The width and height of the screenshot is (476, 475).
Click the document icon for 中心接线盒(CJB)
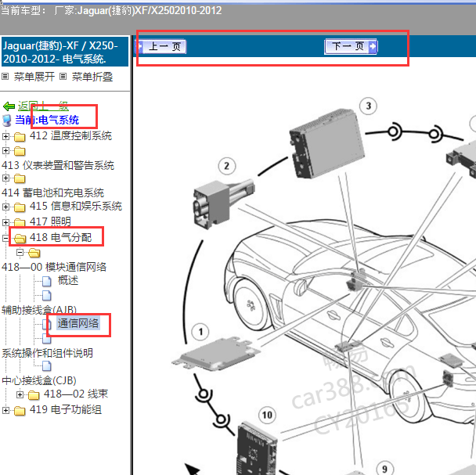46,366
